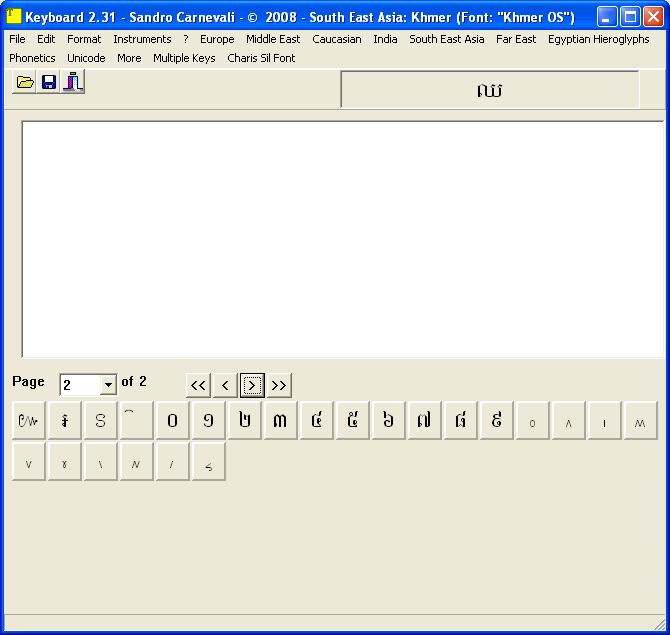Insert Khmer digit five ៥
The height and width of the screenshot is (635, 670).
click(x=353, y=420)
